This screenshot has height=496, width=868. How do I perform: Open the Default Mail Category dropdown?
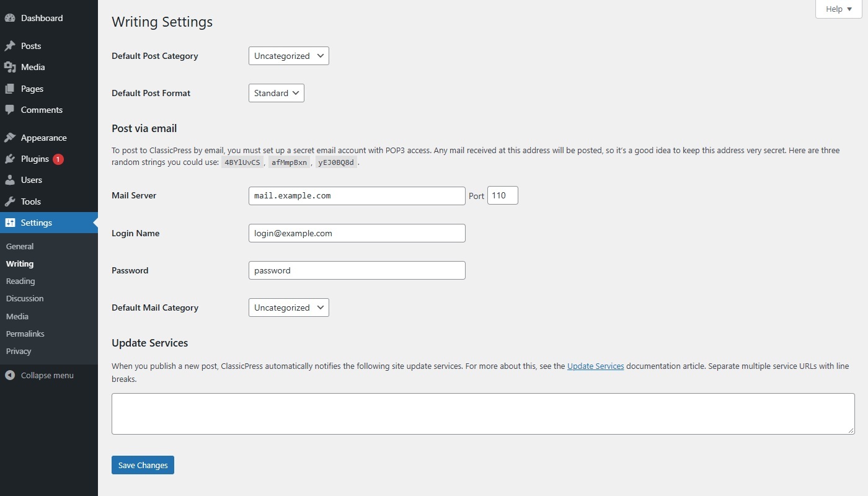pos(289,308)
